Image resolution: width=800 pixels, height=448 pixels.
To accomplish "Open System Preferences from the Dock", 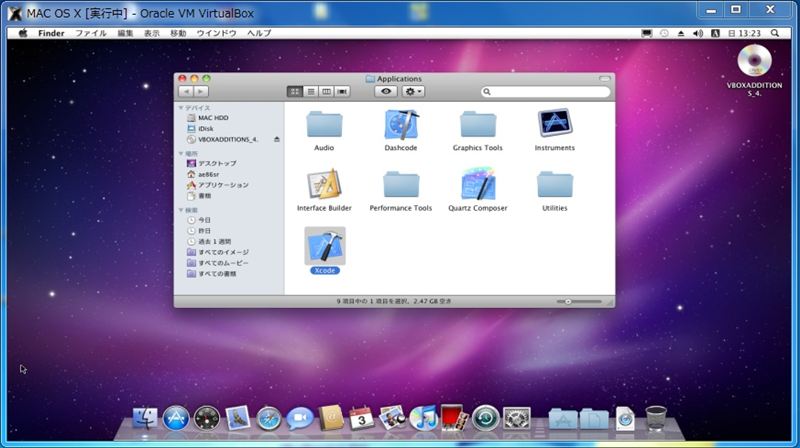I will click(517, 418).
